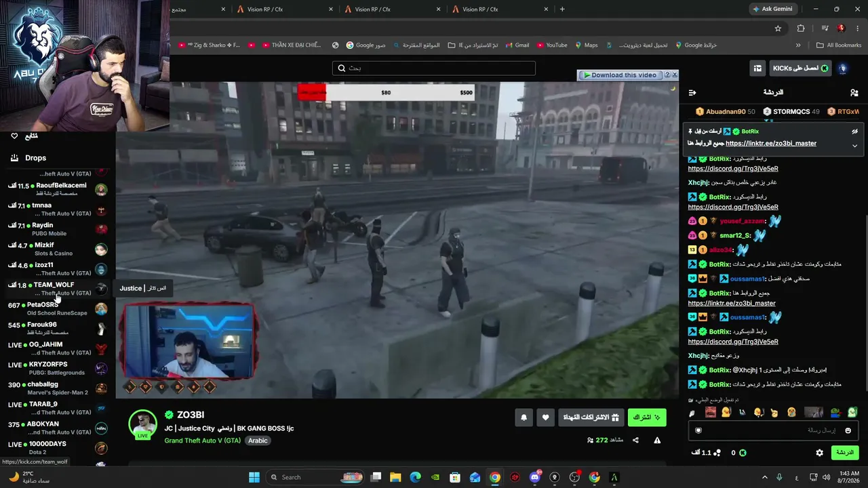Open File Explorer from the taskbar
Screen dimensions: 868x488
395,477
